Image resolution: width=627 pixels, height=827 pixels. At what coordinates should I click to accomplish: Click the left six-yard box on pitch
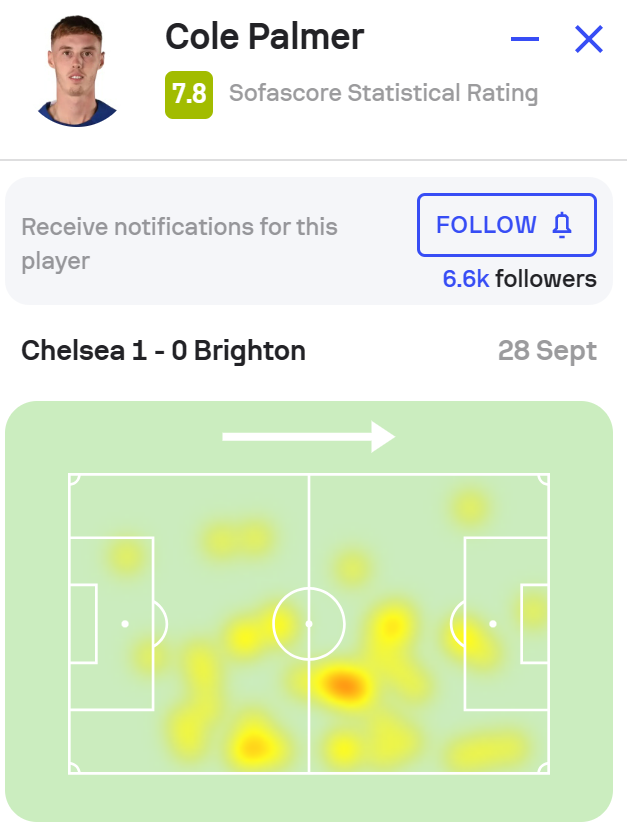(x=83, y=624)
